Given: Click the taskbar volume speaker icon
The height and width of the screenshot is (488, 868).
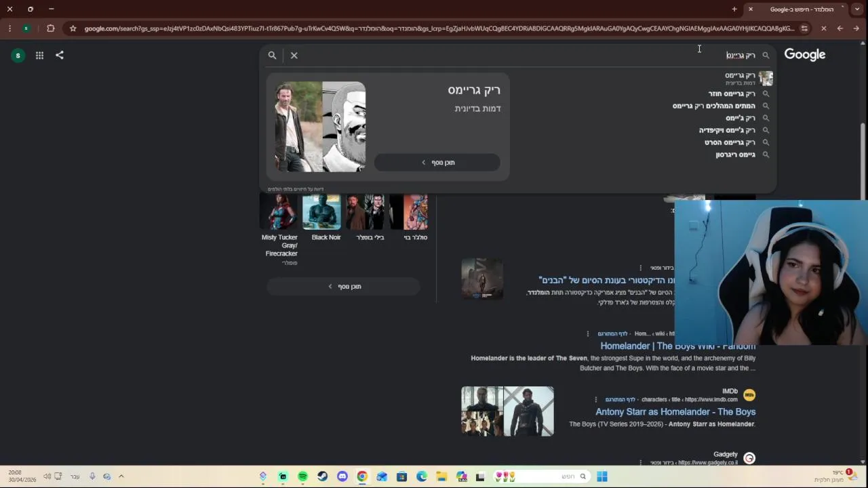Looking at the screenshot, I should point(47,476).
